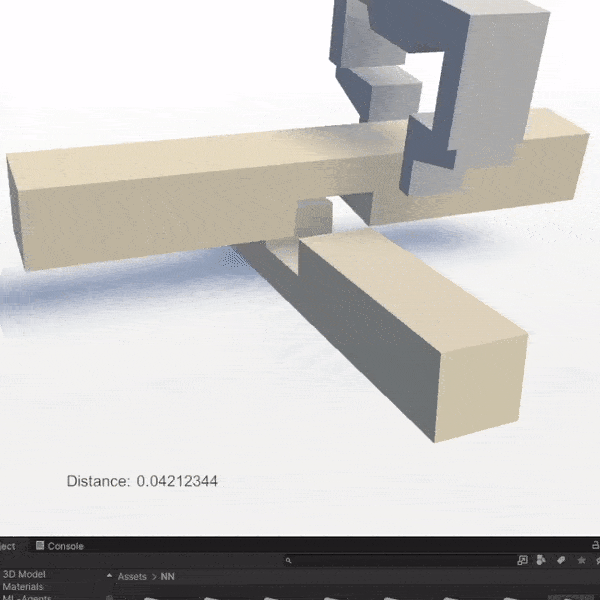This screenshot has height=600, width=600.
Task: Open the Search by Type filter
Action: tap(541, 561)
